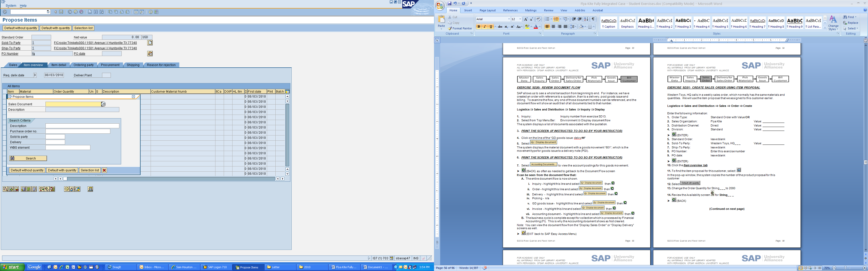This screenshot has width=868, height=271.
Task: Click Word Format Painter button
Action: 460,29
